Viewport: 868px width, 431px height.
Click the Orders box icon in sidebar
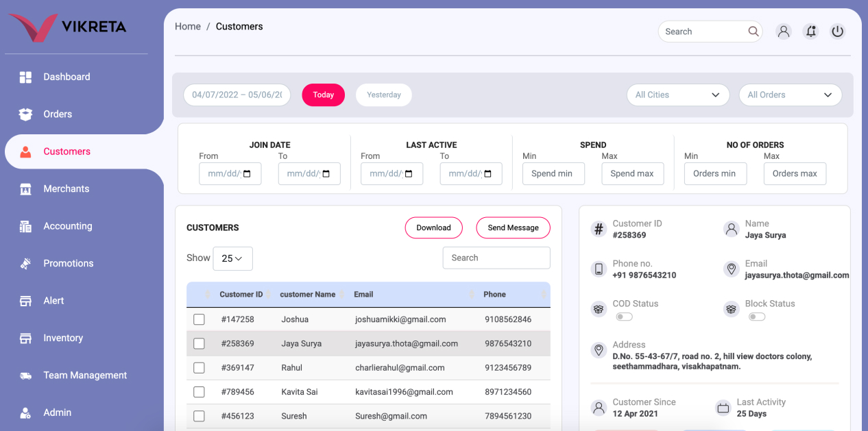[25, 114]
